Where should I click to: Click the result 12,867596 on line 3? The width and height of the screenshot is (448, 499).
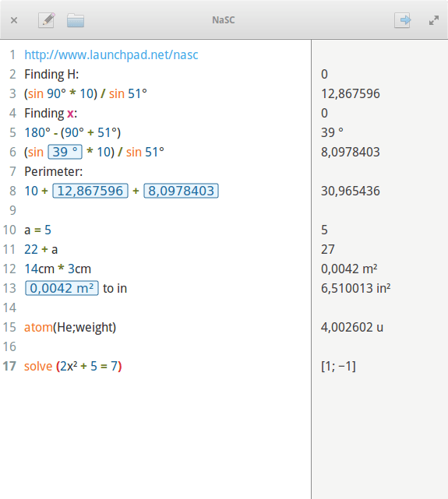pyautogui.click(x=351, y=93)
